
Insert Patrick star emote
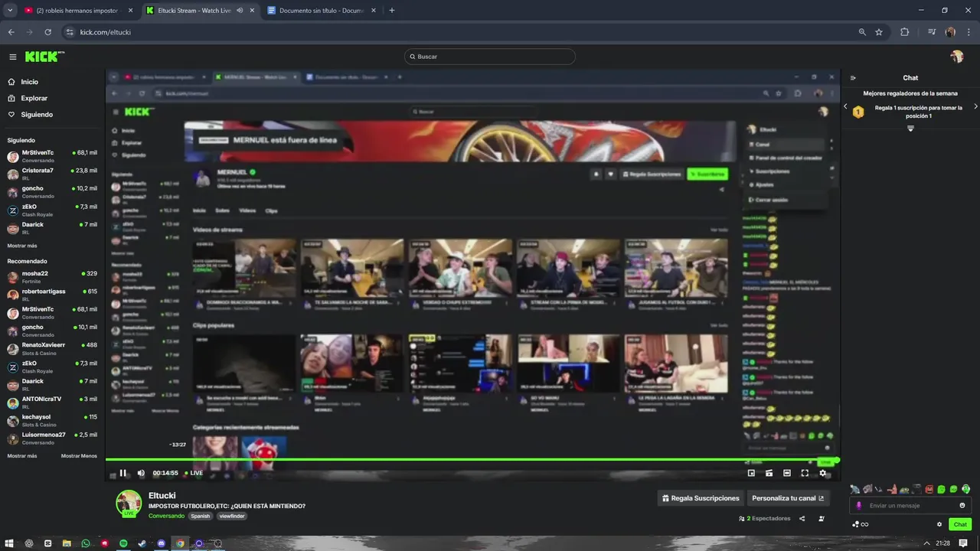(891, 489)
